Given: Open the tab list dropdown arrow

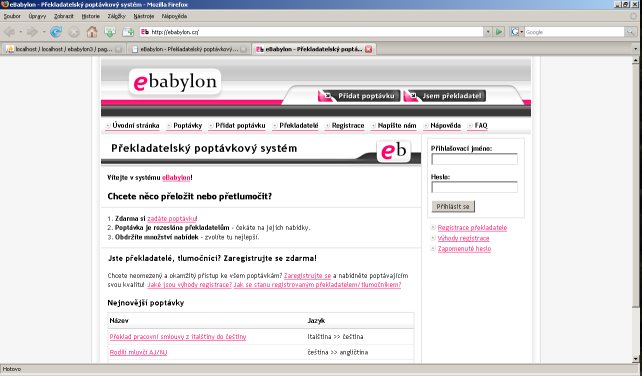Looking at the screenshot, I should 635,49.
